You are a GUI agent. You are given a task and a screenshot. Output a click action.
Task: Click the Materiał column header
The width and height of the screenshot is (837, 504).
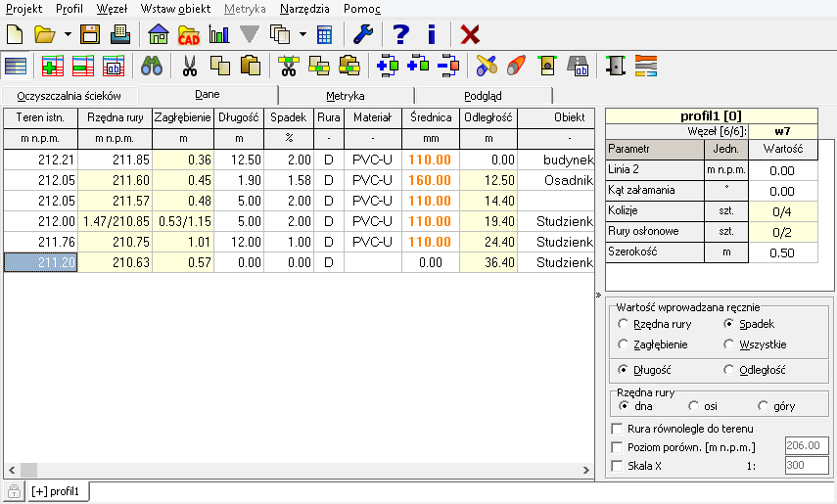(x=373, y=117)
